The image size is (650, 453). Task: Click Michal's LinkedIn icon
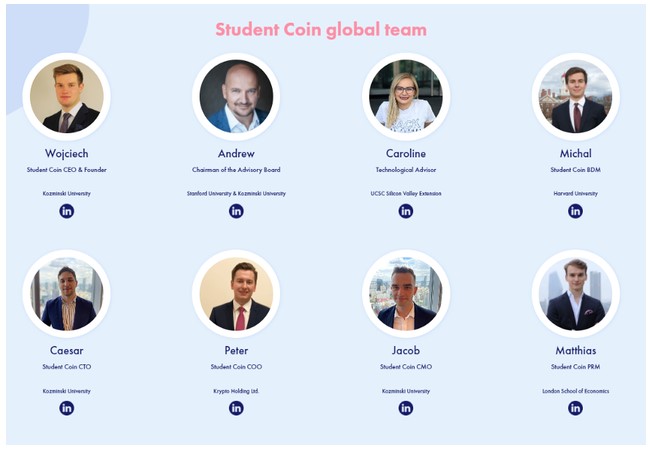575,211
